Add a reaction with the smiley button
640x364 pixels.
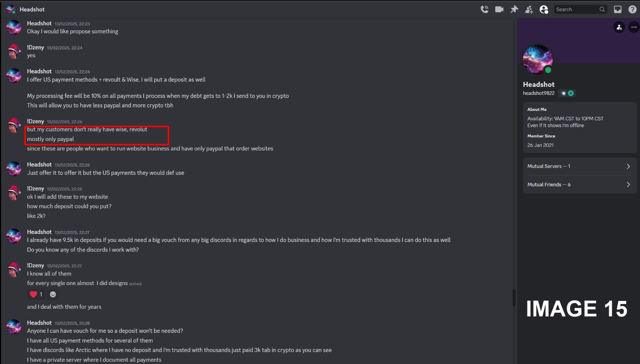point(53,294)
